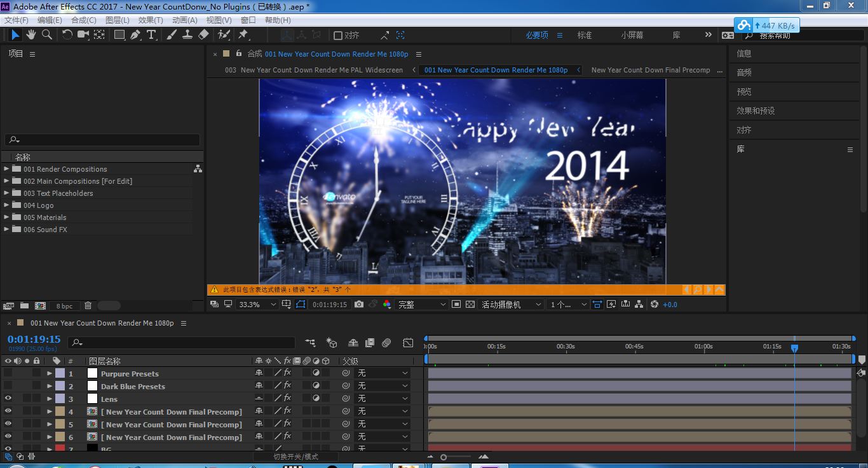
Task: Select the Selection (arrow) tool
Action: pyautogui.click(x=16, y=35)
